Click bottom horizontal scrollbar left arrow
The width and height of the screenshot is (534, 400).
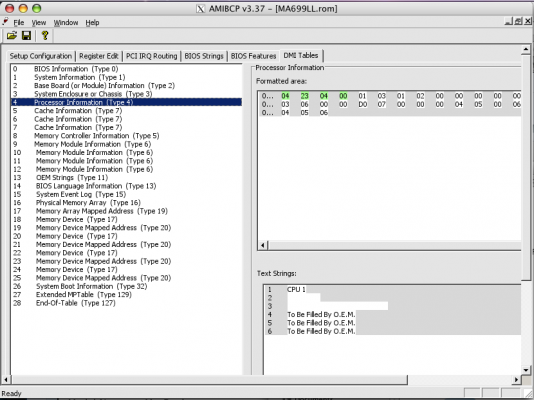(x=6, y=379)
